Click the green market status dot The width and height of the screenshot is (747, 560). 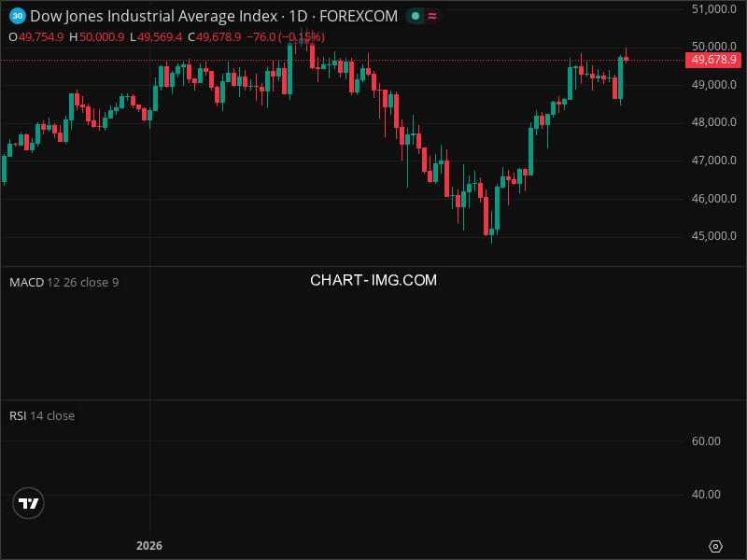[416, 16]
